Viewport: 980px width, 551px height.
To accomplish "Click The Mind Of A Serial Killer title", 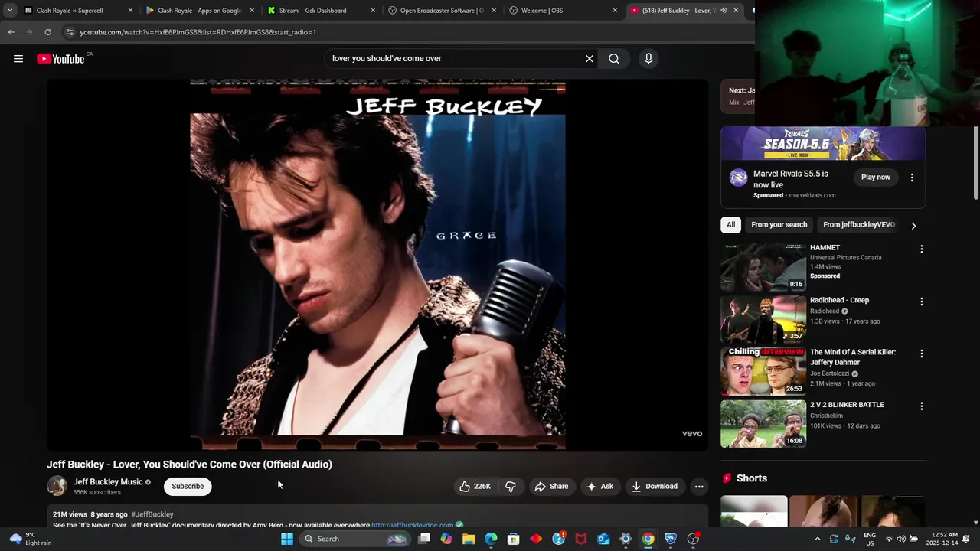I will pyautogui.click(x=853, y=357).
